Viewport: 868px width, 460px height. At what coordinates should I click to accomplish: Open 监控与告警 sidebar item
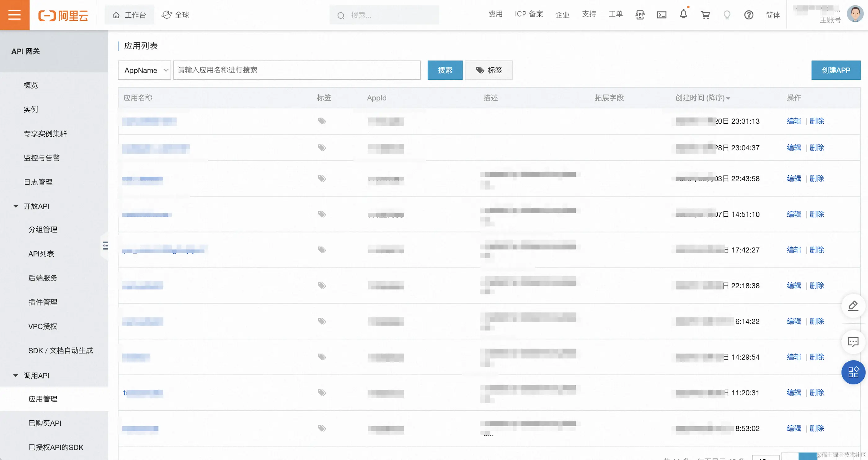coord(42,158)
